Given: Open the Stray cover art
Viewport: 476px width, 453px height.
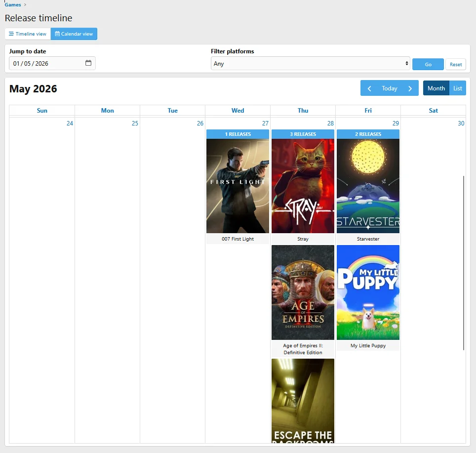Looking at the screenshot, I should point(303,186).
